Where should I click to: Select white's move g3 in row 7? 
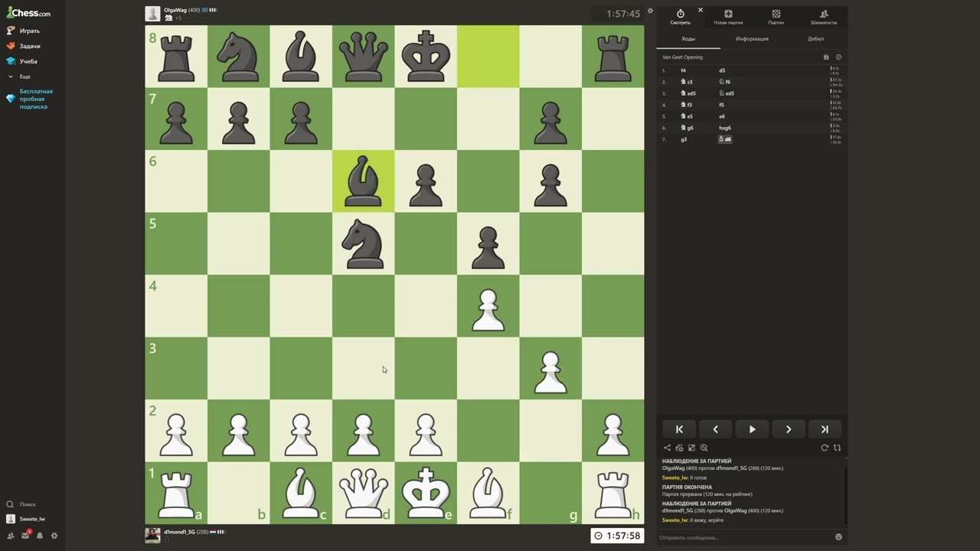(684, 139)
